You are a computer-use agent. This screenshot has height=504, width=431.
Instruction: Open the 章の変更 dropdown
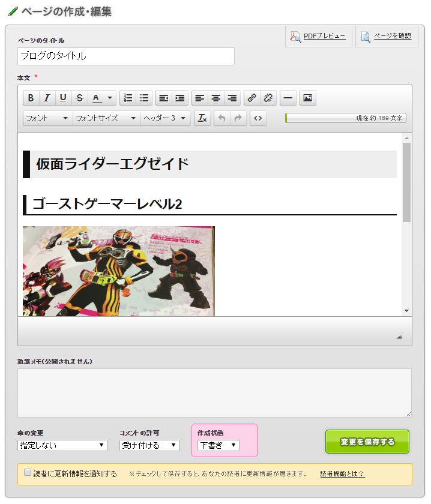tap(62, 445)
